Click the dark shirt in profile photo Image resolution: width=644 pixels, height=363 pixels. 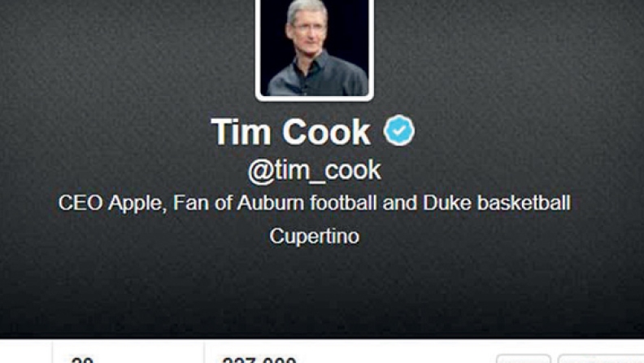[x=318, y=78]
